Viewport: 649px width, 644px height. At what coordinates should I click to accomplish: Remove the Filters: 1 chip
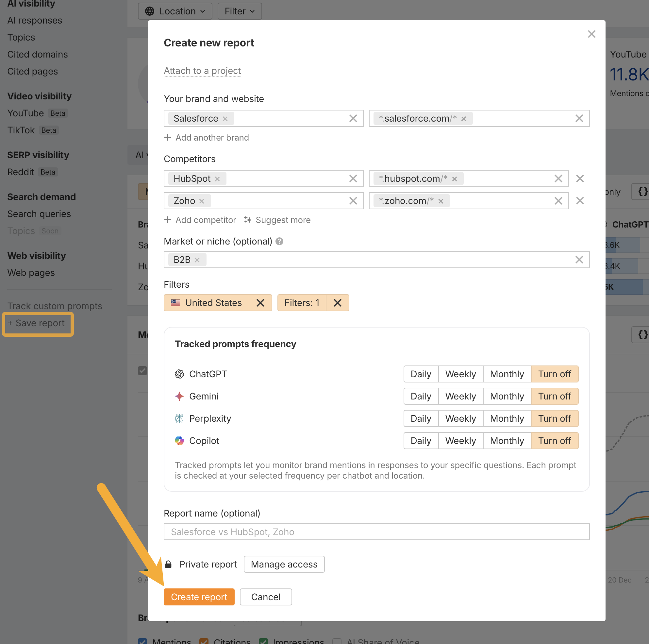(337, 303)
